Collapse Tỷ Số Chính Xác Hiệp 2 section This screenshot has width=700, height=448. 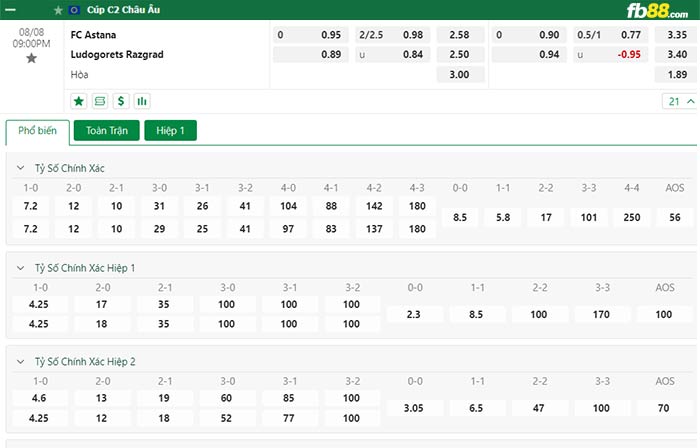(x=21, y=362)
